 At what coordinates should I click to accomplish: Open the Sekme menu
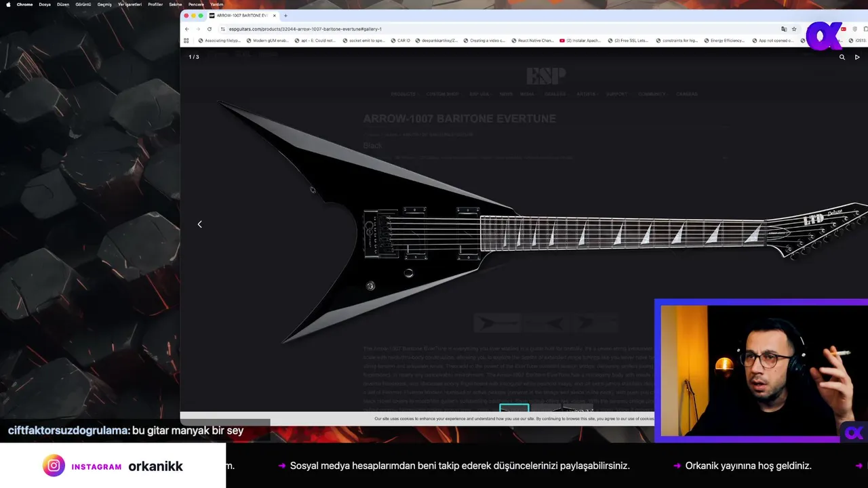point(176,4)
